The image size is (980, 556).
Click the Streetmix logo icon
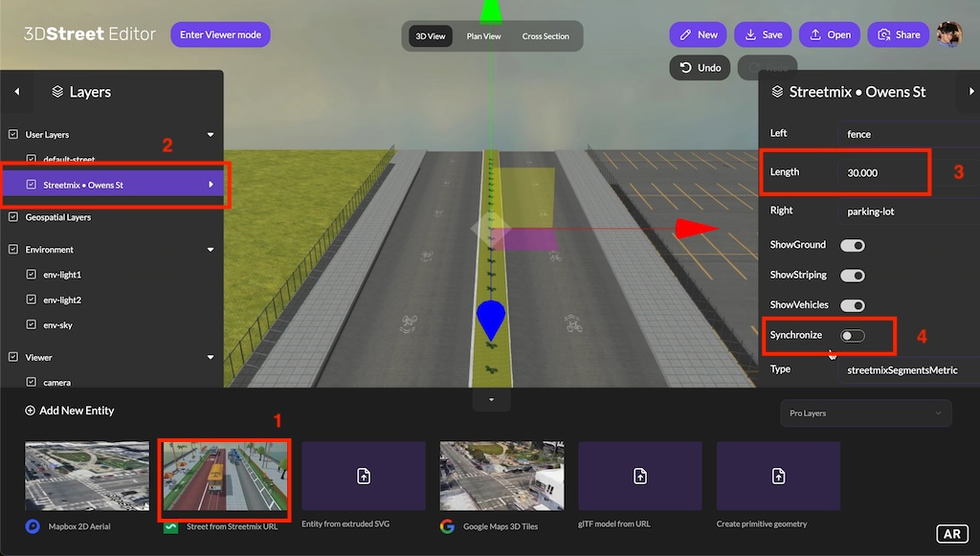[170, 528]
